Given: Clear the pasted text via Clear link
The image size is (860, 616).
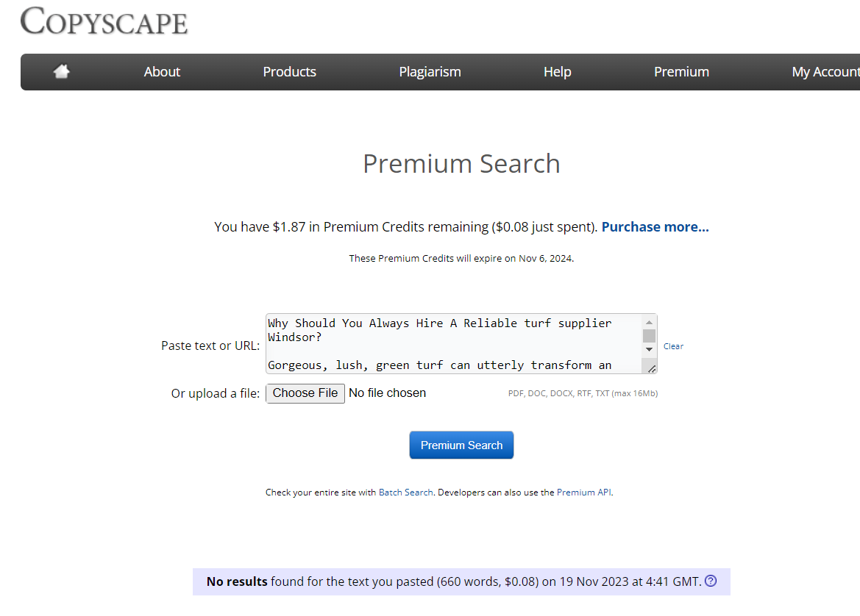Looking at the screenshot, I should point(674,346).
